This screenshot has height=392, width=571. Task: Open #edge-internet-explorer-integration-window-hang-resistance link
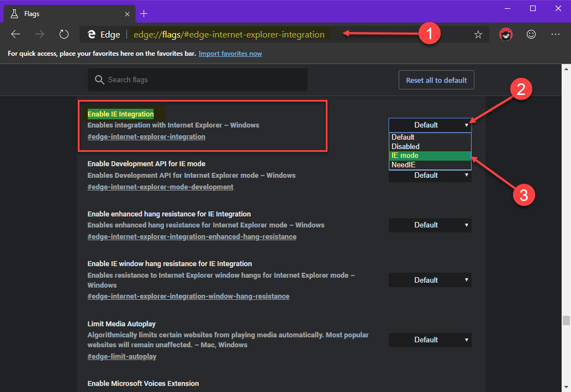pos(188,296)
